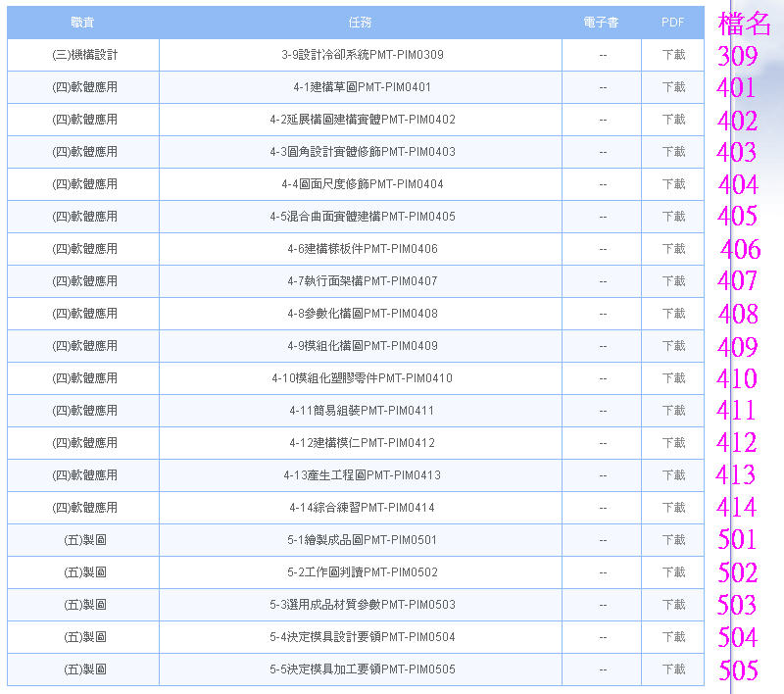Click 下載 link for 4-1建構草圖PMT-PIM0401
Screen dimensions: 784x694
pos(673,87)
